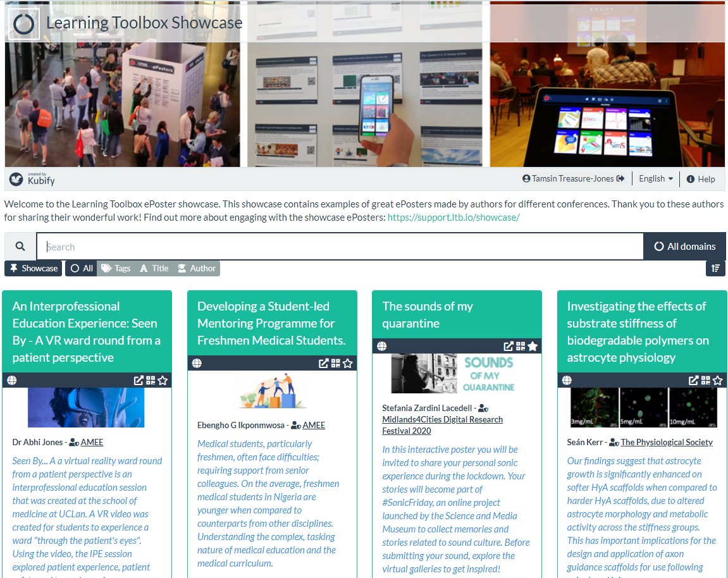Click the globe icon on the astrocyte physiology card
The height and width of the screenshot is (578, 728).
click(567, 380)
